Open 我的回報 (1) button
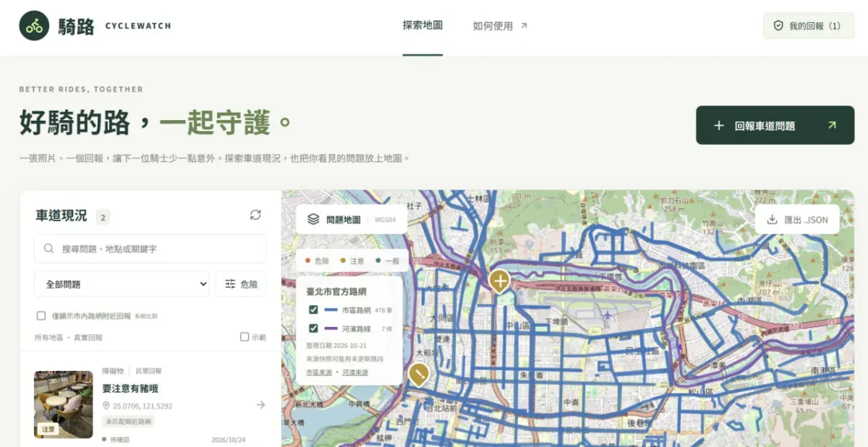Image resolution: width=868 pixels, height=447 pixels. pos(807,26)
